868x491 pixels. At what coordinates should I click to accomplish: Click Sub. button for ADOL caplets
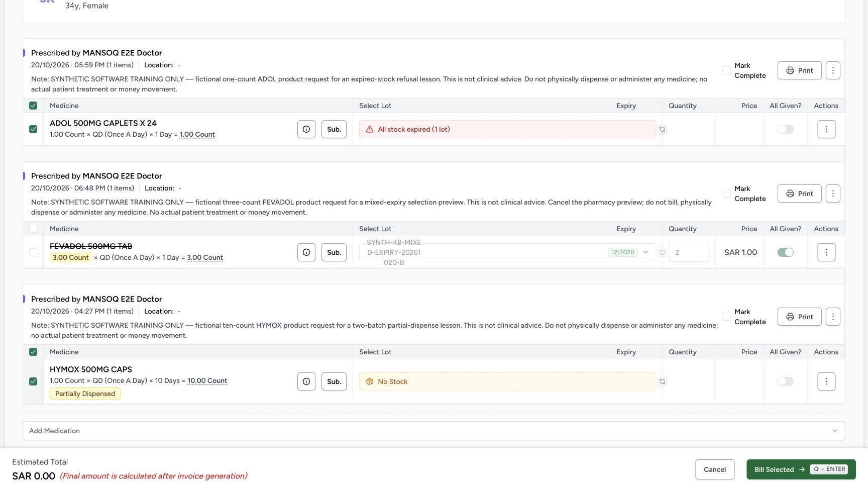point(334,129)
